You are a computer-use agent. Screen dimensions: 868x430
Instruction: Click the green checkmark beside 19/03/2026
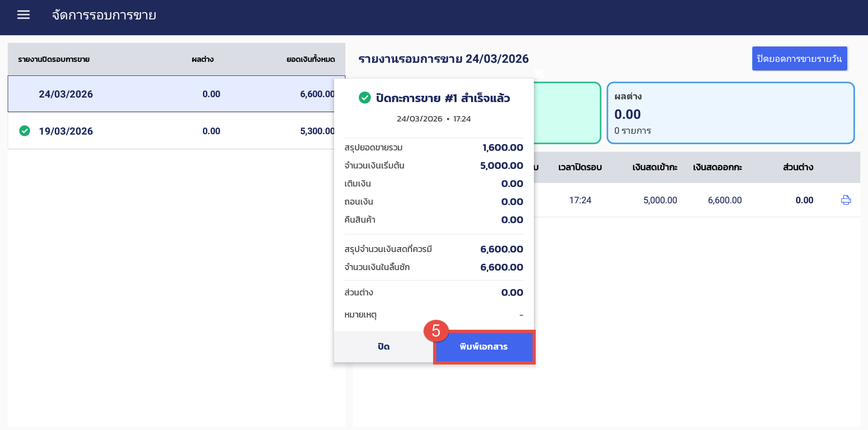pyautogui.click(x=25, y=131)
